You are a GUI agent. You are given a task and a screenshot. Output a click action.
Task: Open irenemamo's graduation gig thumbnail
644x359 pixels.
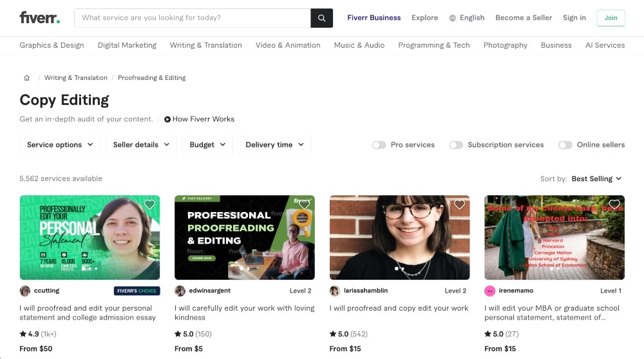pyautogui.click(x=554, y=237)
